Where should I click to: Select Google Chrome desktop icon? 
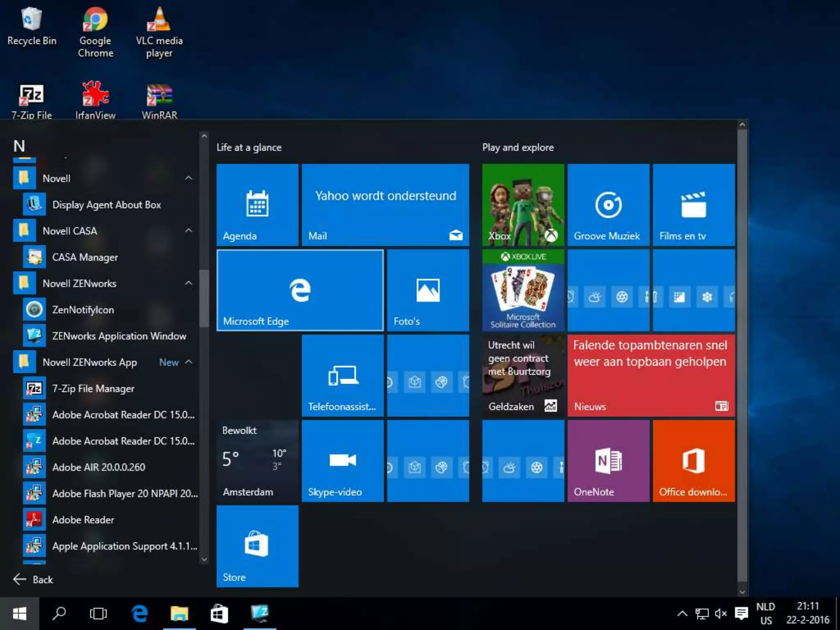96,32
